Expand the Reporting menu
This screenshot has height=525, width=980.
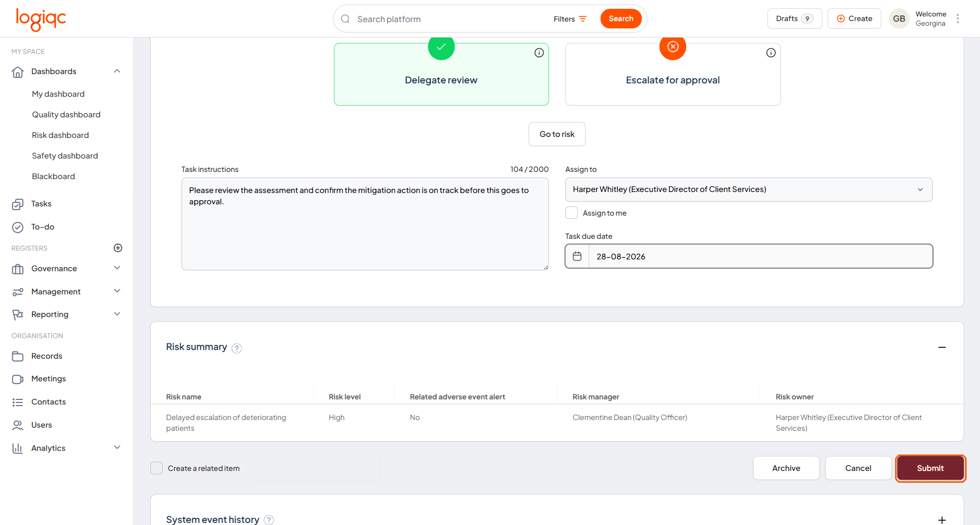click(x=117, y=314)
